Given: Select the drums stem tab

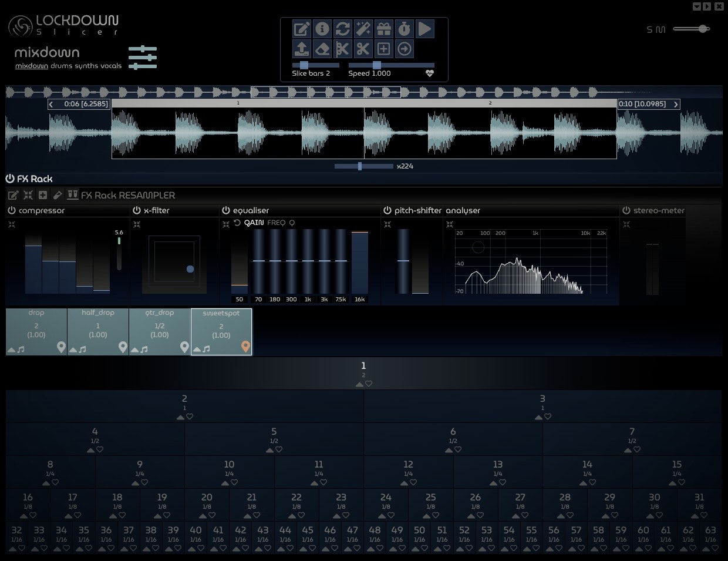Looking at the screenshot, I should coord(62,66).
